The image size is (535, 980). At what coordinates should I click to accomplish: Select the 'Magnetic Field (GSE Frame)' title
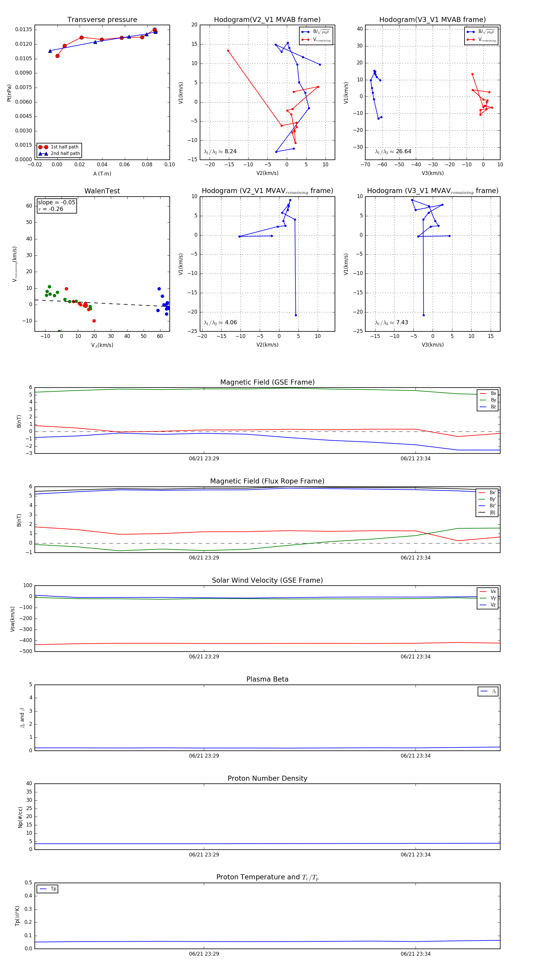click(267, 382)
